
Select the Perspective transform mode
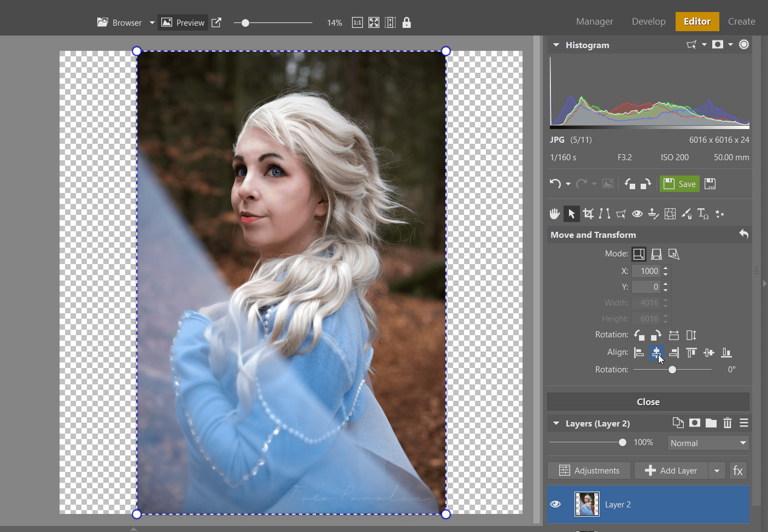[x=656, y=254]
